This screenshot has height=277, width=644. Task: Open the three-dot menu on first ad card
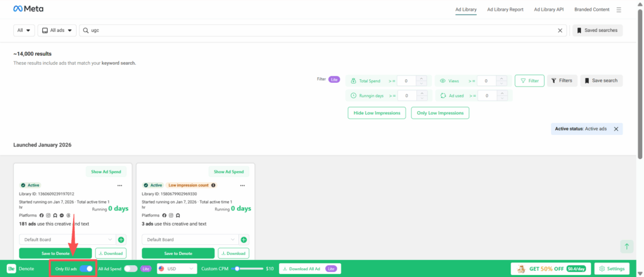point(119,185)
